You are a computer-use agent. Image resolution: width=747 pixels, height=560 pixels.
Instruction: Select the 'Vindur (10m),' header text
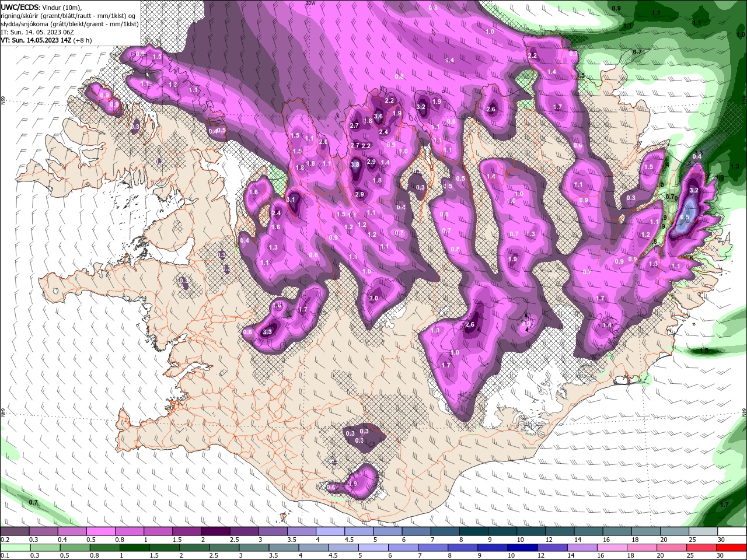pyautogui.click(x=62, y=7)
